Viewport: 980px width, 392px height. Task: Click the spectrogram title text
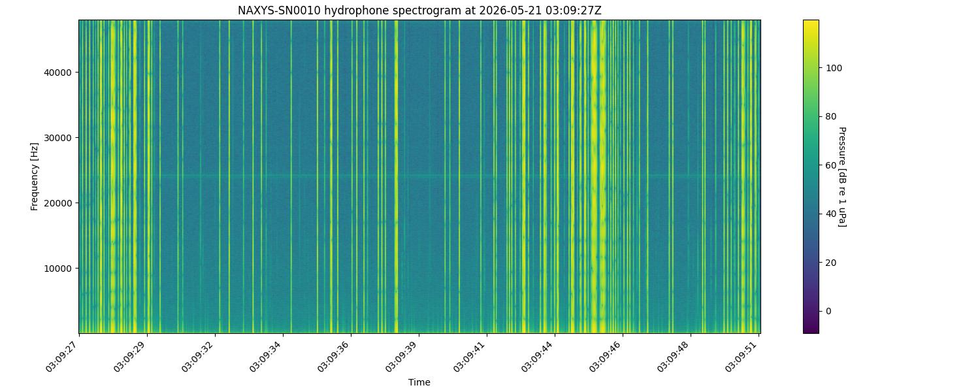[419, 10]
